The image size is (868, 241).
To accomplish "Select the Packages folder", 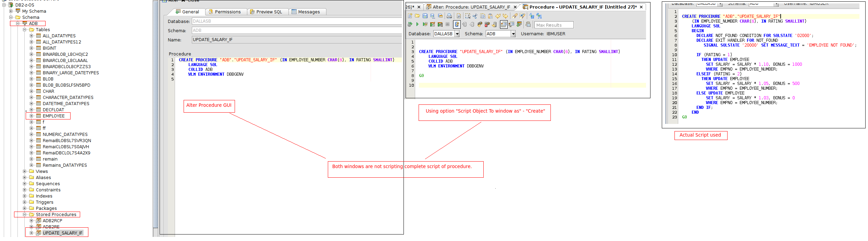I will click(46, 208).
